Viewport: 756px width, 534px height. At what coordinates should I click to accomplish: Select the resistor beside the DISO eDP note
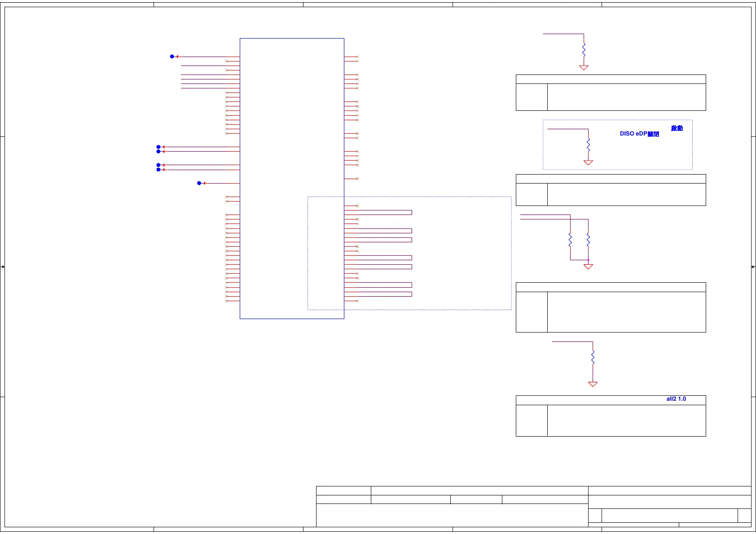[x=588, y=144]
